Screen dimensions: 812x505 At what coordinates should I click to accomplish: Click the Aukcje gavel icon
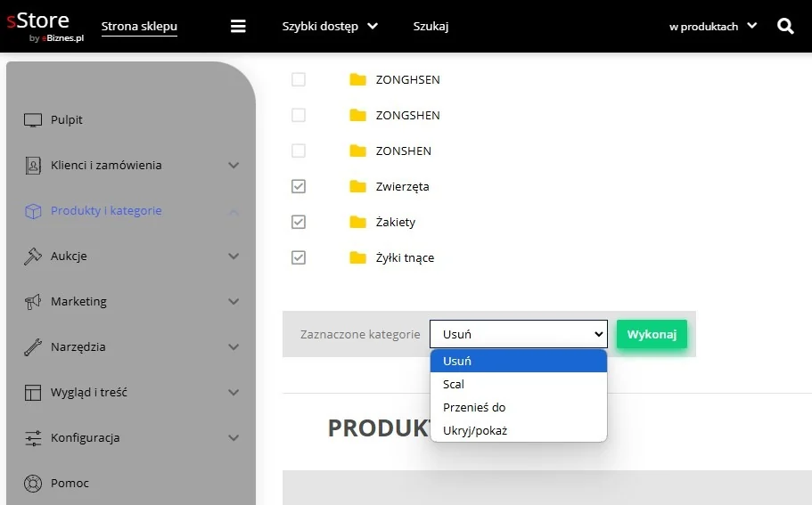pyautogui.click(x=33, y=257)
